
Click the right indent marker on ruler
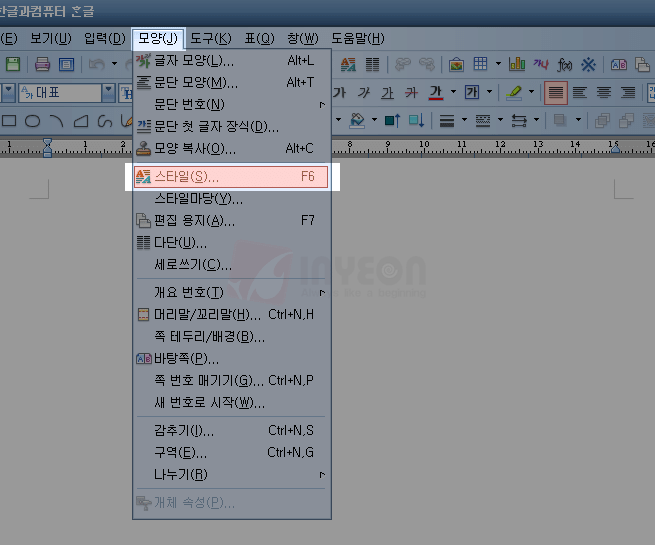(615, 148)
